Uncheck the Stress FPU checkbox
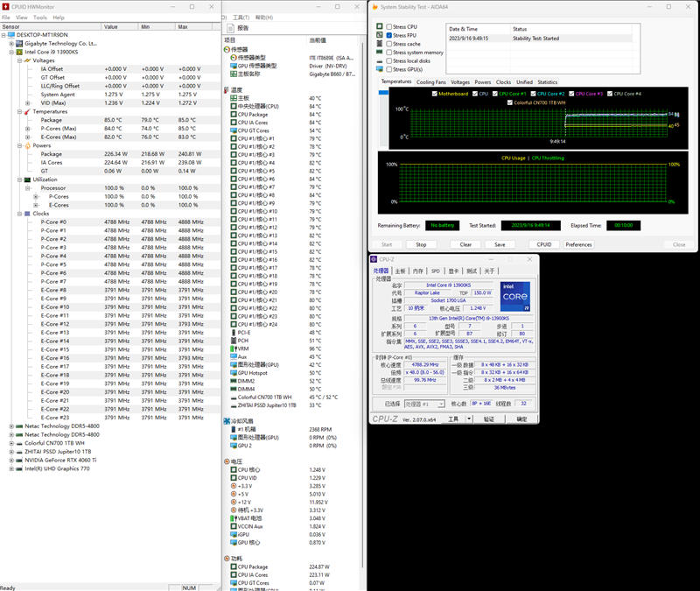The height and width of the screenshot is (591, 700). [388, 36]
